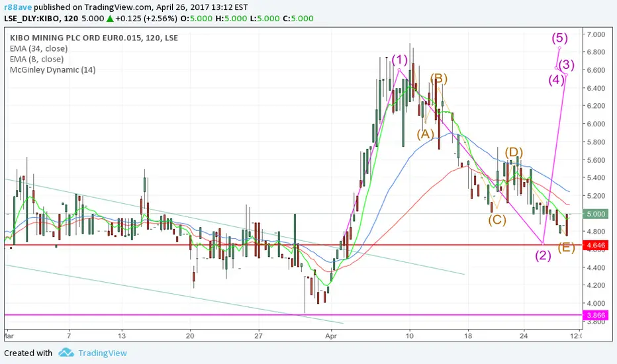This screenshot has height=364, width=617.
Task: Select the McGinley Dynamic (14) label
Action: pos(53,69)
